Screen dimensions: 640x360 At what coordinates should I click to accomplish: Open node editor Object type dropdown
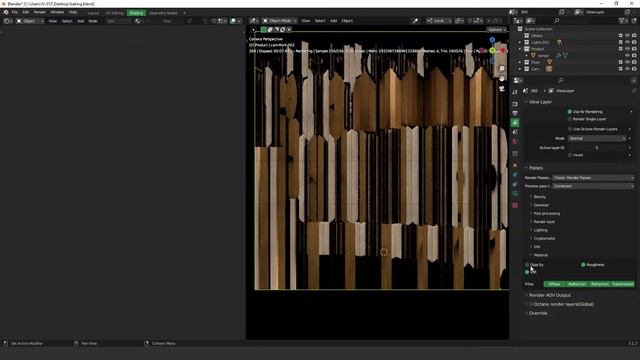[30, 21]
